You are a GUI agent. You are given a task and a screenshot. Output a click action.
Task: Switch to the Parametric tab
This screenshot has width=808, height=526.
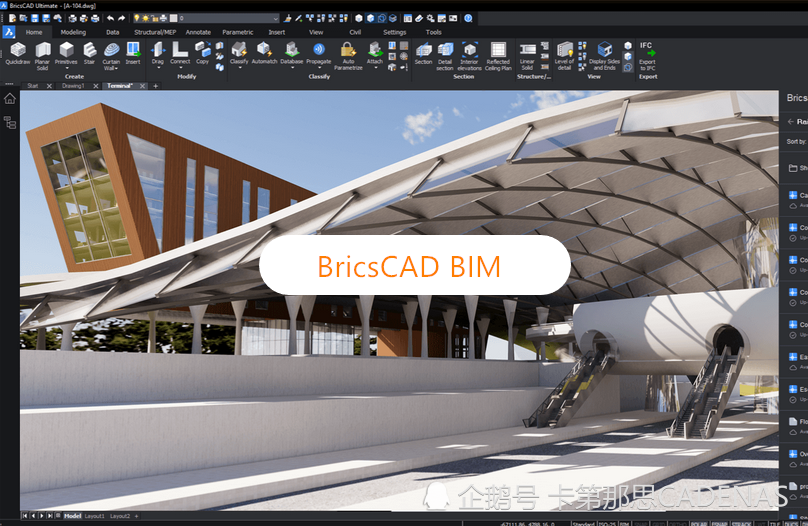[x=238, y=32]
